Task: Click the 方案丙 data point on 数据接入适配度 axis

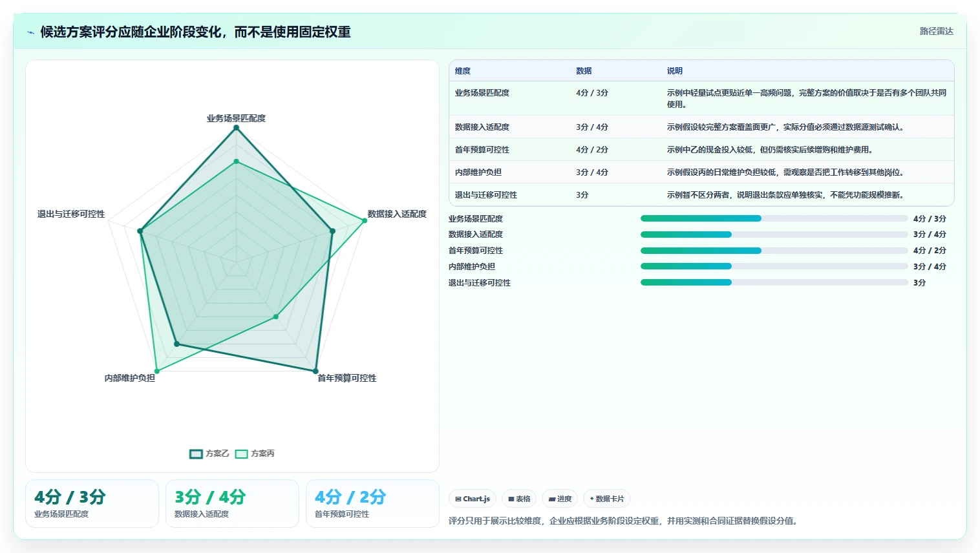Action: click(x=365, y=220)
